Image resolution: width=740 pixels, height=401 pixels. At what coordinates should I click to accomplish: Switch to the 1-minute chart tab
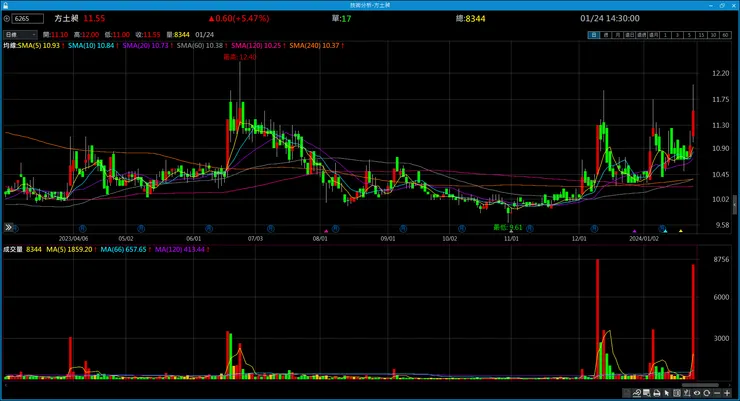pyautogui.click(x=665, y=35)
